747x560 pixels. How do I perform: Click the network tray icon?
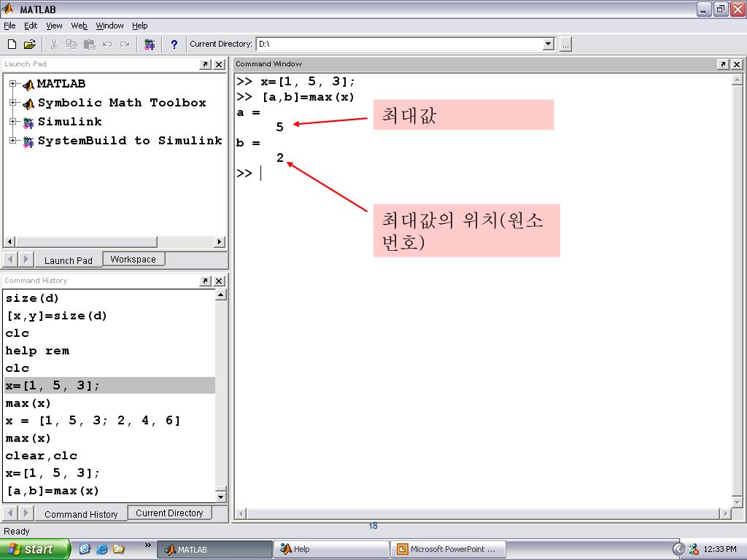point(693,549)
